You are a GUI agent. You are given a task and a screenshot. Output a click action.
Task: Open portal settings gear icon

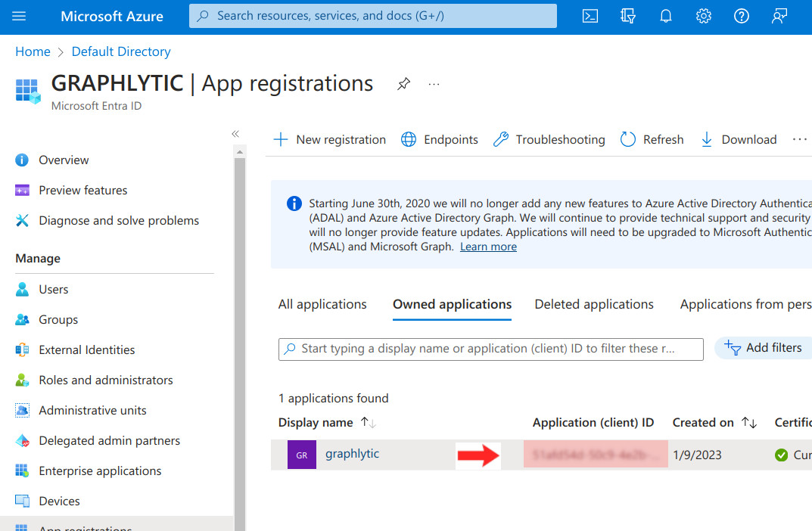(x=704, y=16)
